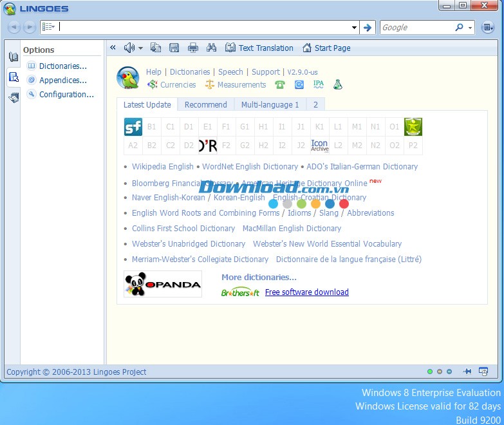Toggle the pin window icon in status bar
Viewport: 504px width, 425px height.
pyautogui.click(x=467, y=372)
